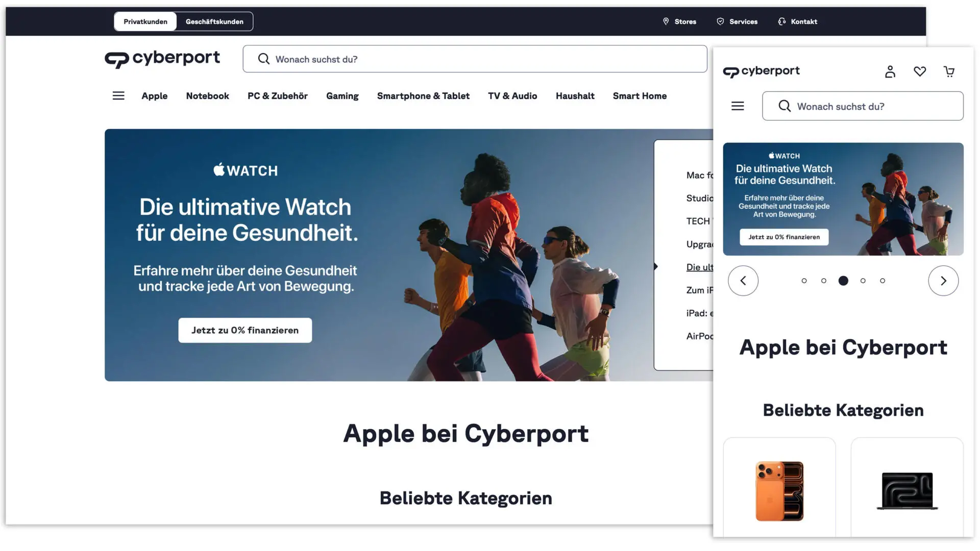Click the Kontakt link in top bar

pos(804,21)
